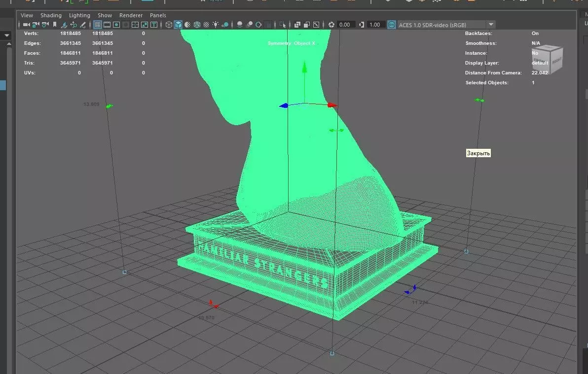Open the Renderer panel menu
This screenshot has width=588, height=374.
click(x=131, y=15)
